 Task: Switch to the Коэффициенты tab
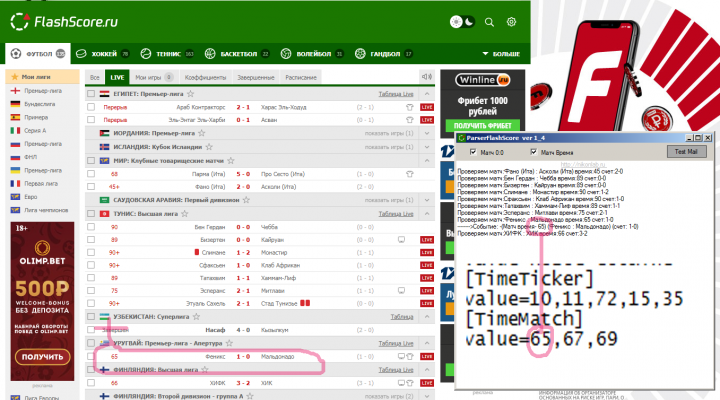pyautogui.click(x=205, y=77)
